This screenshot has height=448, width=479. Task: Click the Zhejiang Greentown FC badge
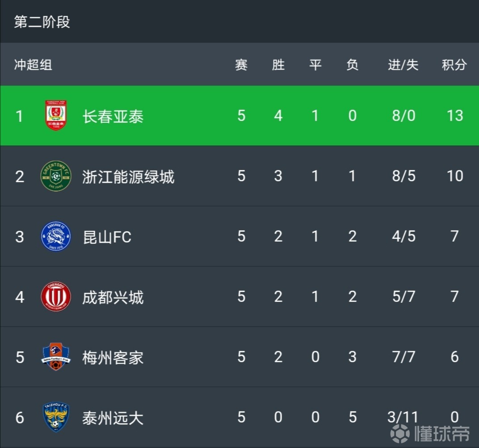(x=55, y=176)
